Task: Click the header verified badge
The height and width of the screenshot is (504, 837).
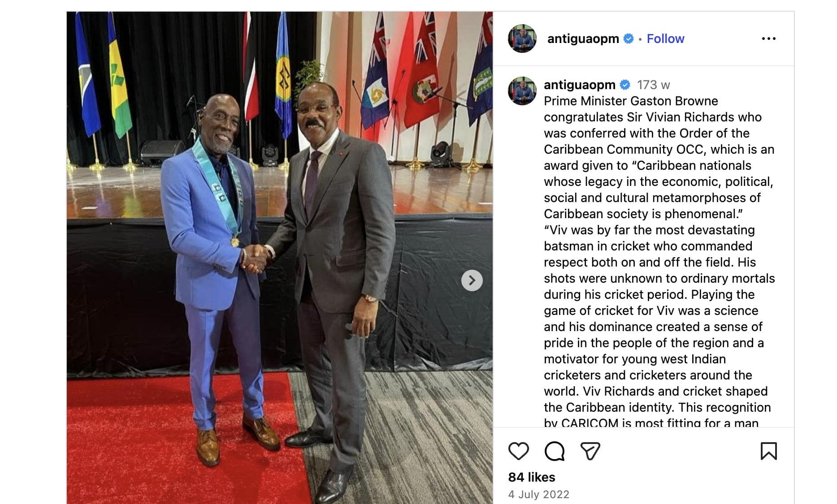Action: [x=629, y=39]
